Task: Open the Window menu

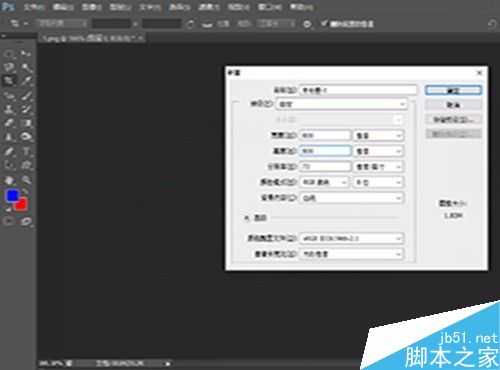Action: tap(270, 7)
